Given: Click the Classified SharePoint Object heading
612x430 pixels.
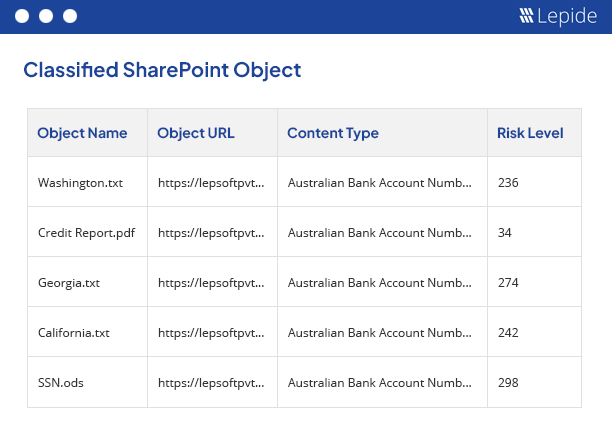Looking at the screenshot, I should 162,70.
